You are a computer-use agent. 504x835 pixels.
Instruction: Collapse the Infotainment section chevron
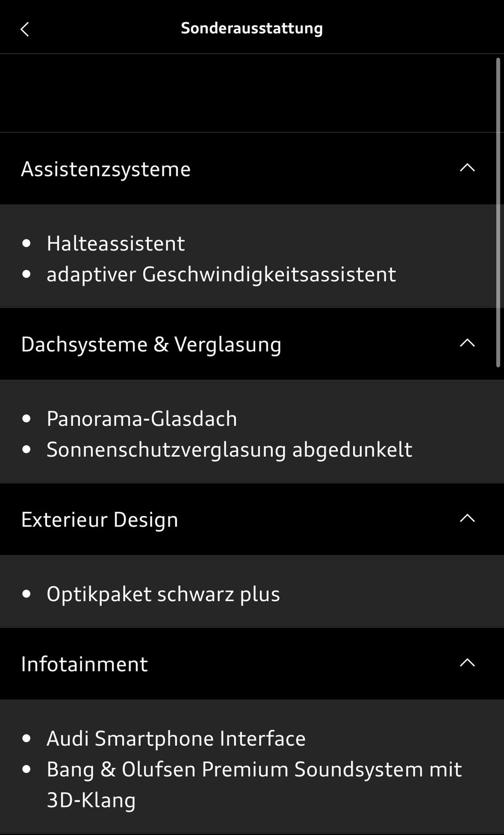467,663
